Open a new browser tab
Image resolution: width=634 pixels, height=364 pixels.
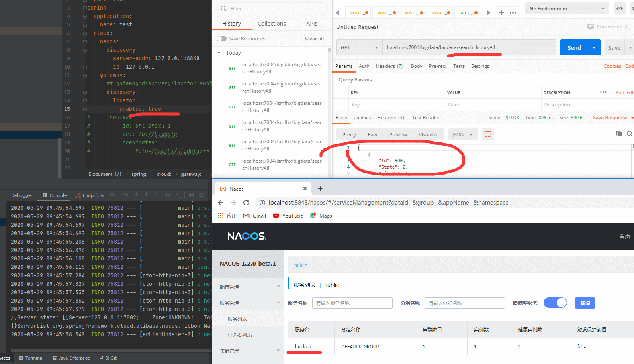click(x=320, y=189)
